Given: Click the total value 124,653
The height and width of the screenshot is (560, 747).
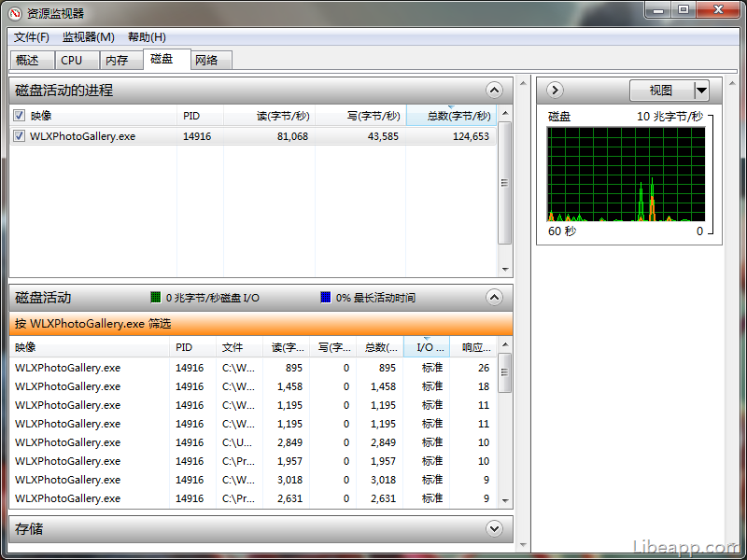Looking at the screenshot, I should tap(471, 136).
